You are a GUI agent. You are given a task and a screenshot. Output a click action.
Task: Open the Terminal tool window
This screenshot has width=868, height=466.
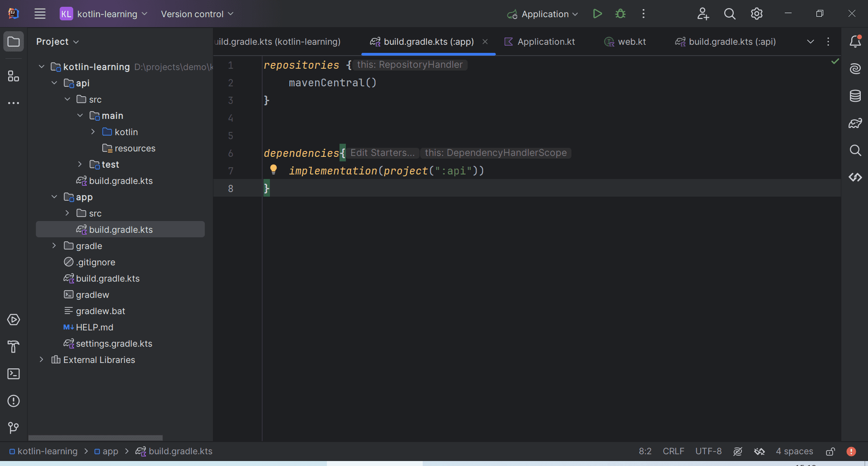click(14, 374)
